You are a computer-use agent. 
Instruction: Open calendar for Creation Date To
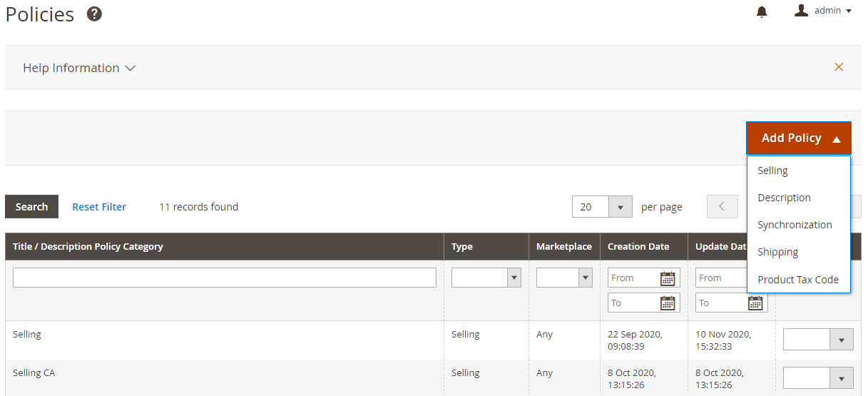tap(668, 303)
